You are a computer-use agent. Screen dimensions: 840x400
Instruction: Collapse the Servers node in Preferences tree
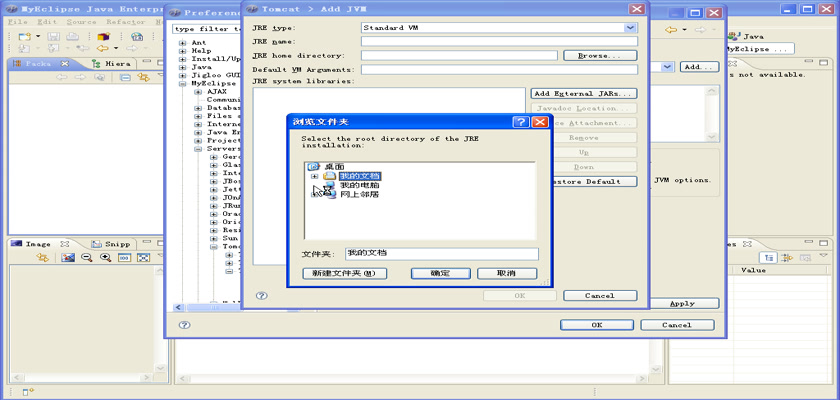(x=198, y=149)
